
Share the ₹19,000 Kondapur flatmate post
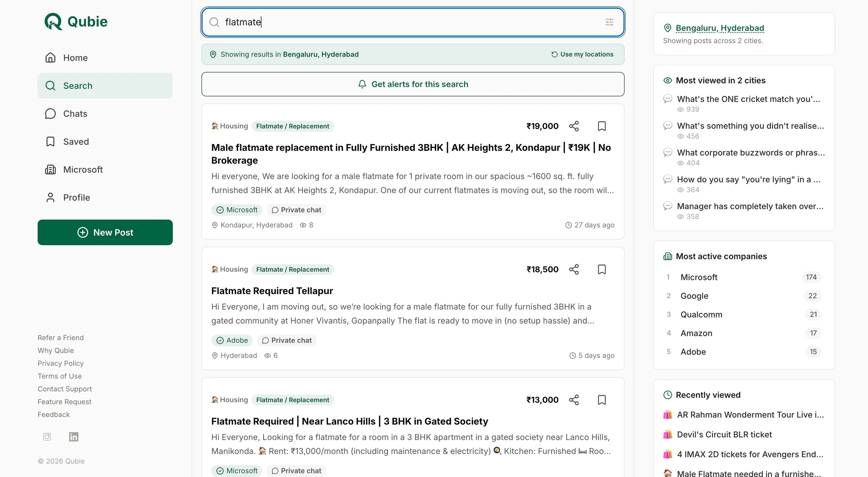click(x=574, y=126)
